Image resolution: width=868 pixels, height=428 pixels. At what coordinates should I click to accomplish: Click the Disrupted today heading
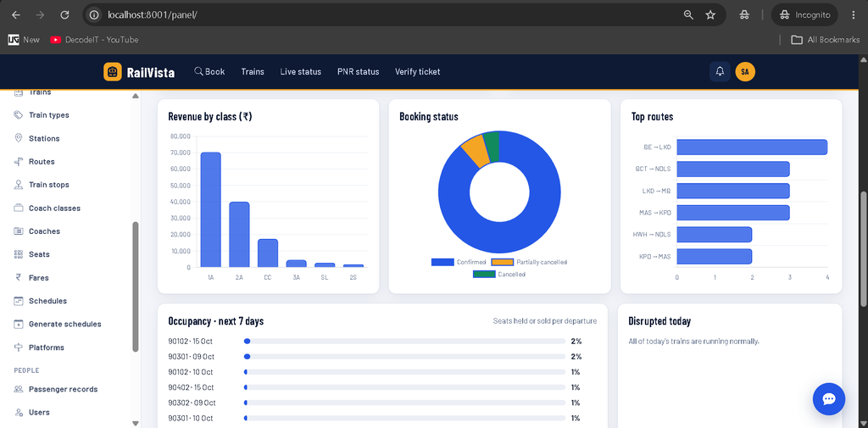[x=659, y=321]
